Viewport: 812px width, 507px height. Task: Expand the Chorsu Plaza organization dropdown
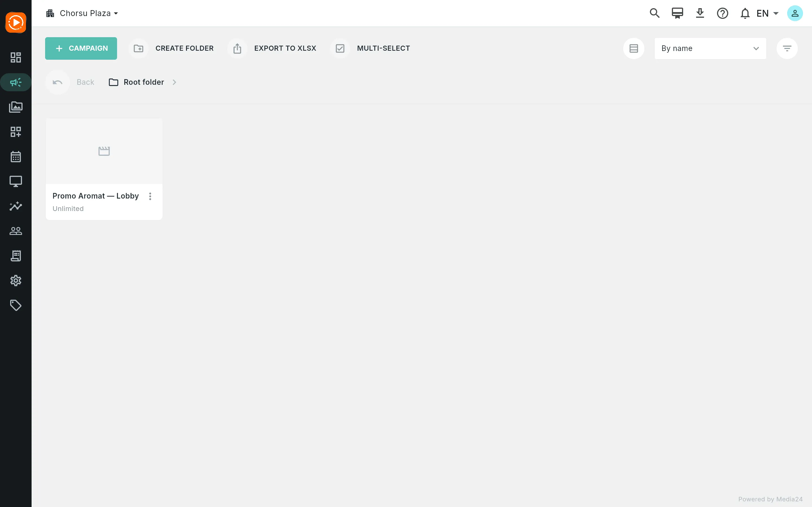pyautogui.click(x=82, y=14)
